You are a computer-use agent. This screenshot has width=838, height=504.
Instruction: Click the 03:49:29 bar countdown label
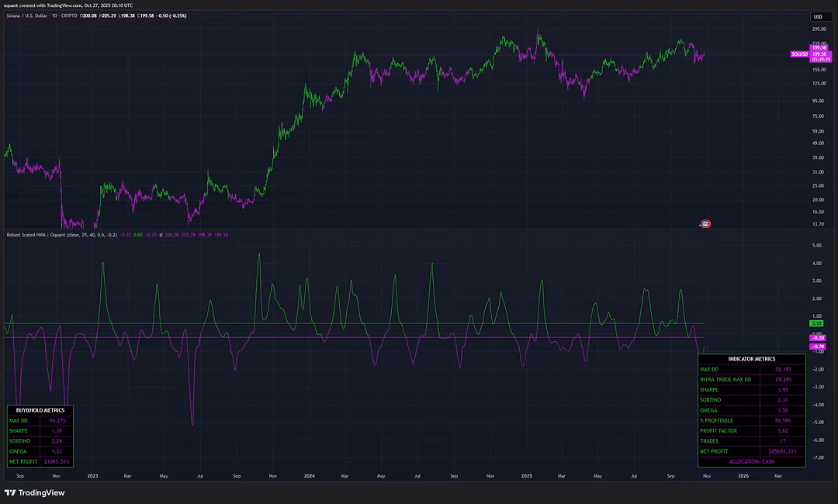(x=820, y=59)
